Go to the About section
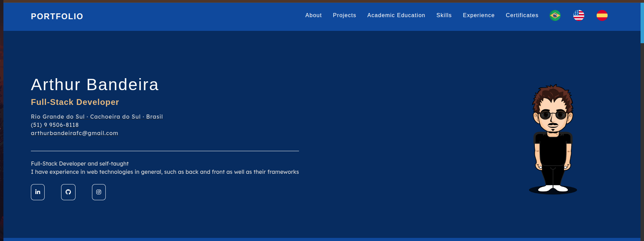 313,15
